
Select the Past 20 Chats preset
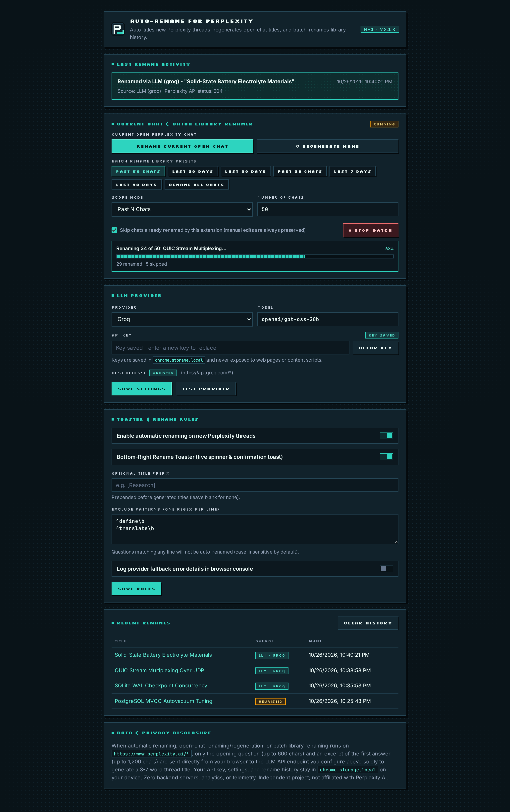300,171
